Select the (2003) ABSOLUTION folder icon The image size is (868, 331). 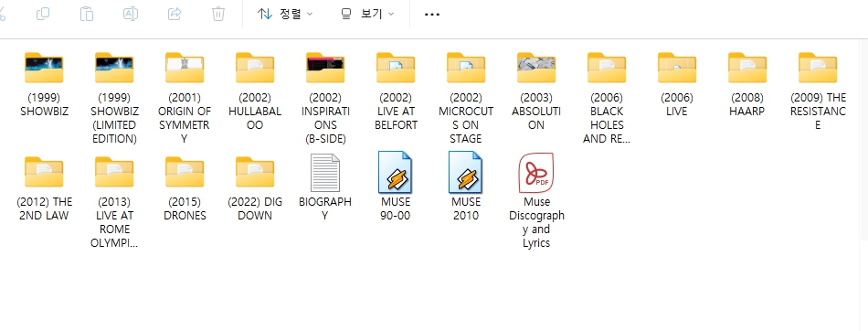(535, 68)
